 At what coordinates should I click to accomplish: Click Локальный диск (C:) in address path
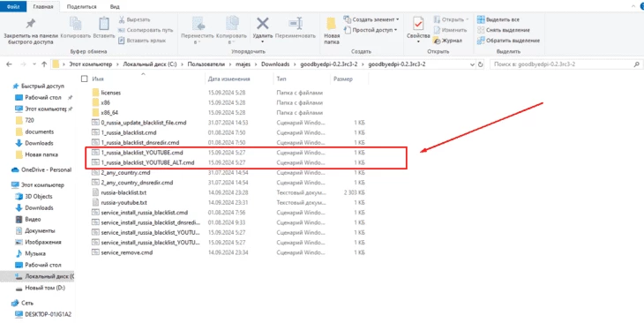[149, 64]
